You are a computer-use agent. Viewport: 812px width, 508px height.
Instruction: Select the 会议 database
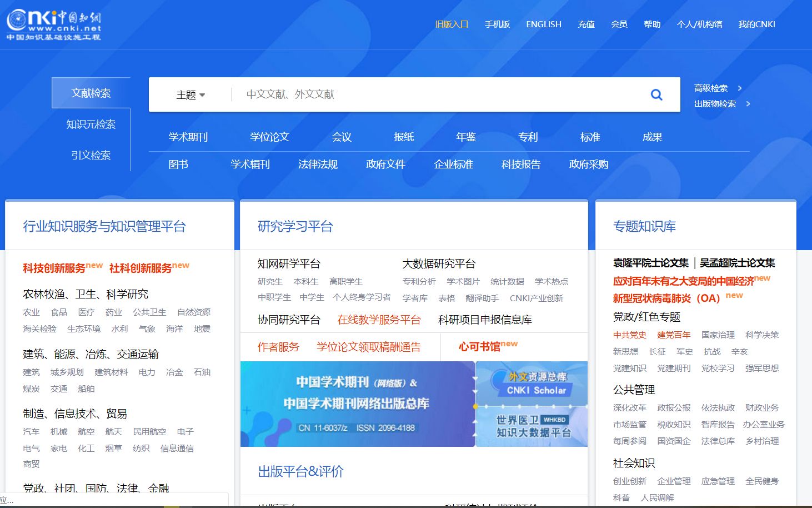[x=342, y=137]
